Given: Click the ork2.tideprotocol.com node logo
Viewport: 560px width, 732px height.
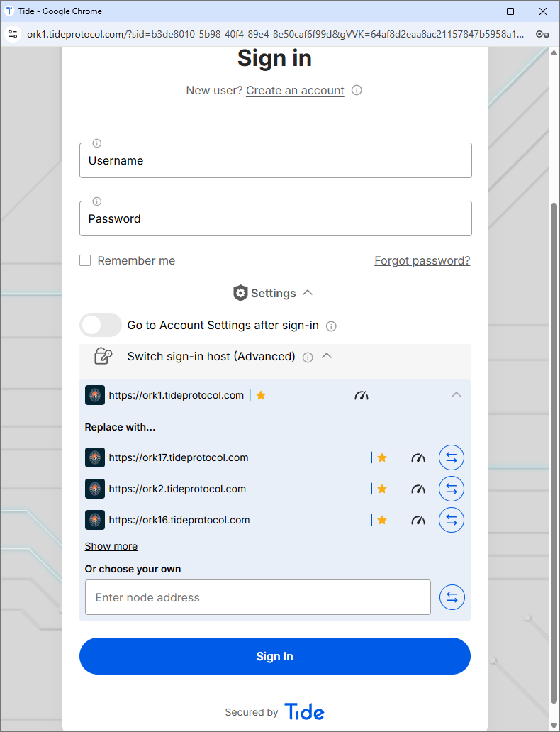Looking at the screenshot, I should (95, 489).
